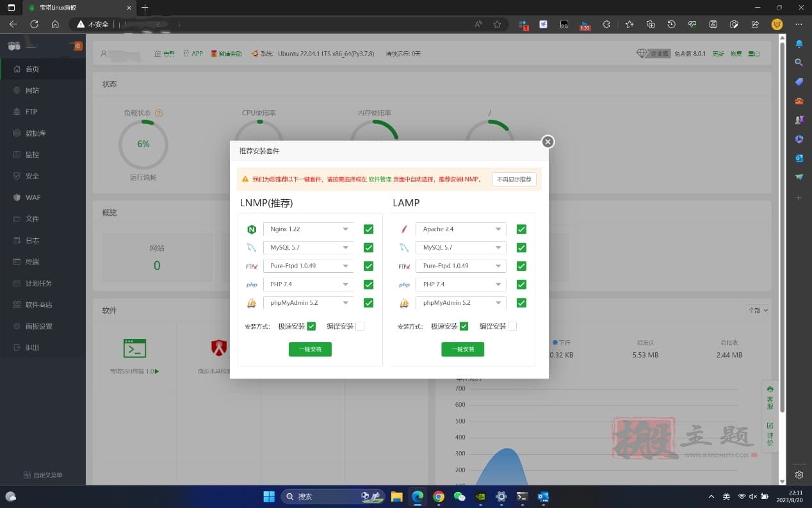Uncheck LAMP MySQL 5.7 checkbox
The width and height of the screenshot is (812, 508).
click(x=521, y=247)
